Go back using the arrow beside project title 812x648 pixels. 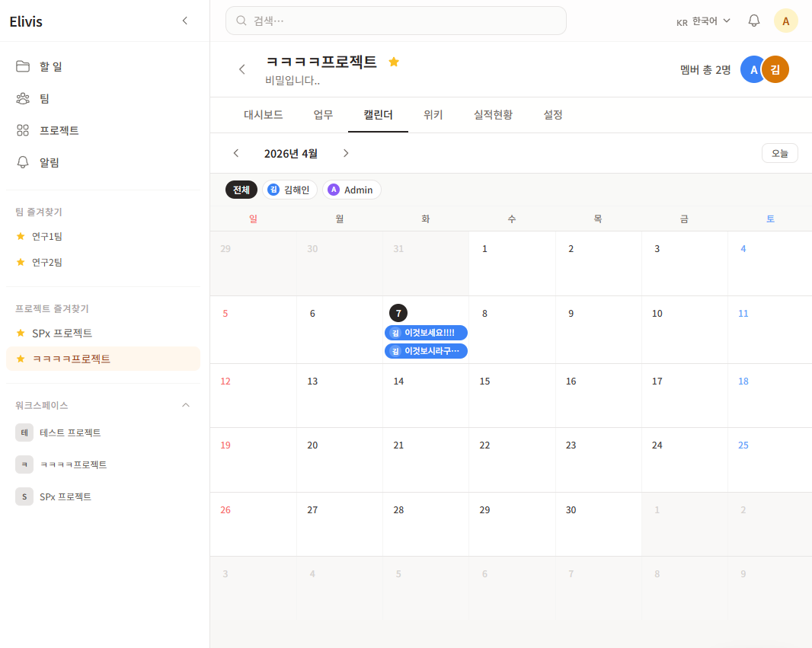pyautogui.click(x=242, y=69)
